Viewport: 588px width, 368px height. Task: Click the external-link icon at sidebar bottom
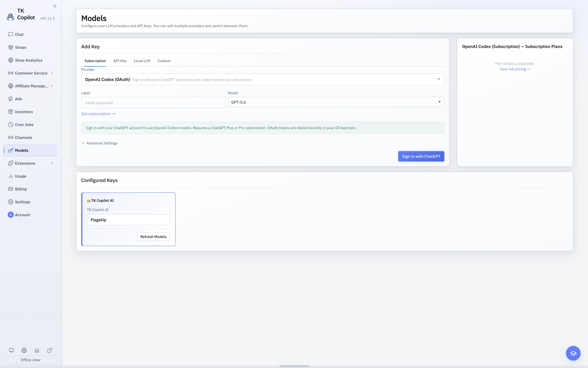(50, 350)
